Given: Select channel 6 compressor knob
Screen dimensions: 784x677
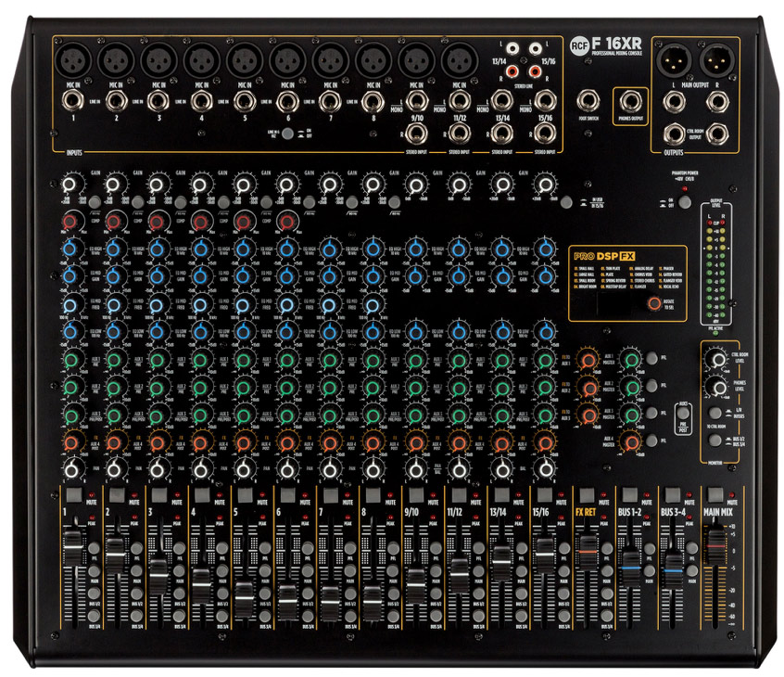Looking at the screenshot, I should tap(287, 221).
